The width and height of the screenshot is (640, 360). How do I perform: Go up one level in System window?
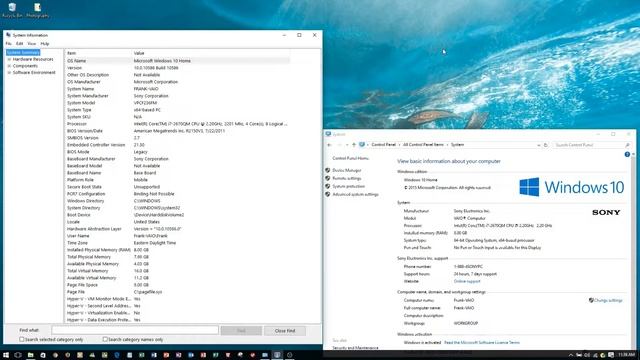tap(353, 145)
